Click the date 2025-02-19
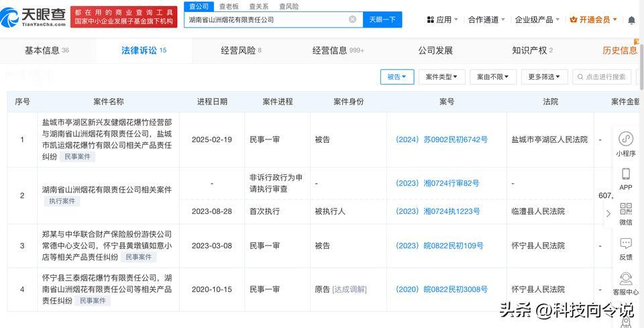This screenshot has width=644, height=328. click(x=212, y=140)
